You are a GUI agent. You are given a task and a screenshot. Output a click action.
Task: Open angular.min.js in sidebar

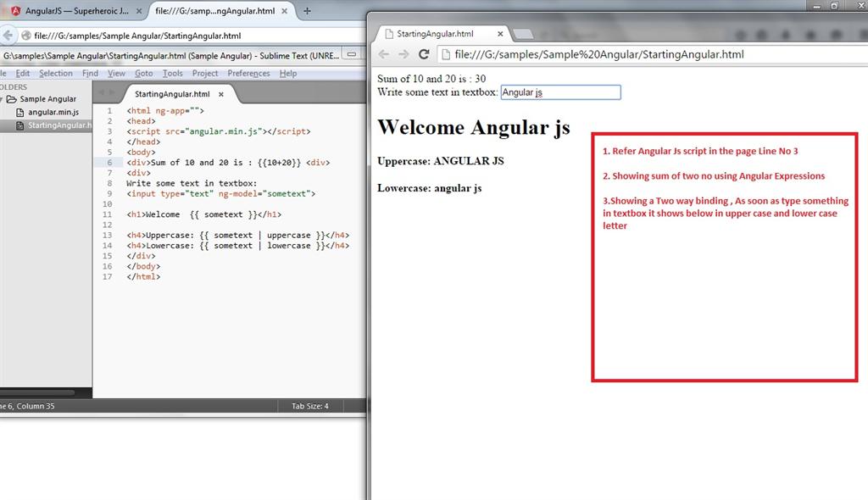click(53, 112)
